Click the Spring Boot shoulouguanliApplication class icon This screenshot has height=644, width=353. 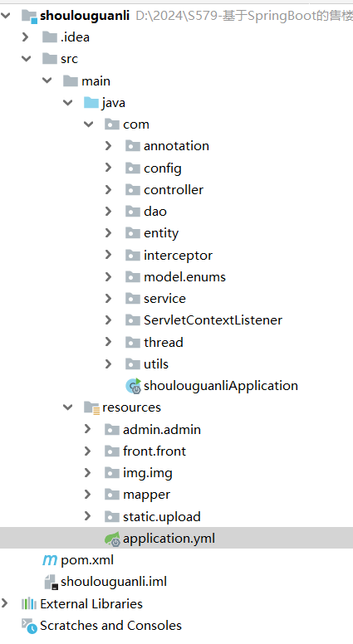133,386
